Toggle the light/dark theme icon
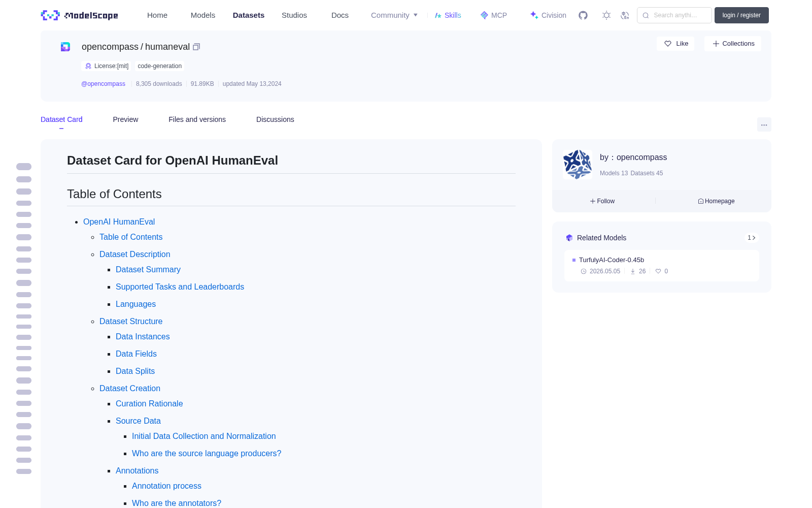 click(x=606, y=15)
